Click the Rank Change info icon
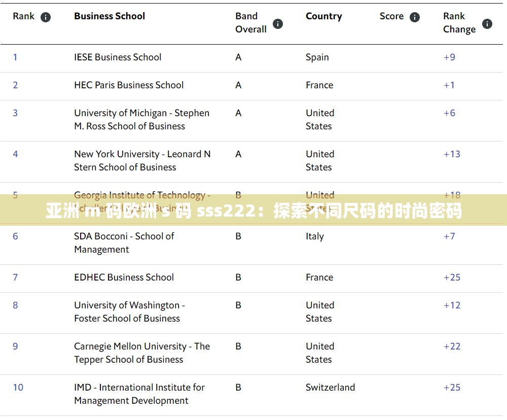This screenshot has height=420, width=507. [x=487, y=23]
